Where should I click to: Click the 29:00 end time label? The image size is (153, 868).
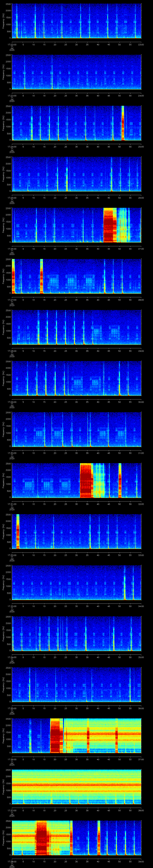point(141,351)
